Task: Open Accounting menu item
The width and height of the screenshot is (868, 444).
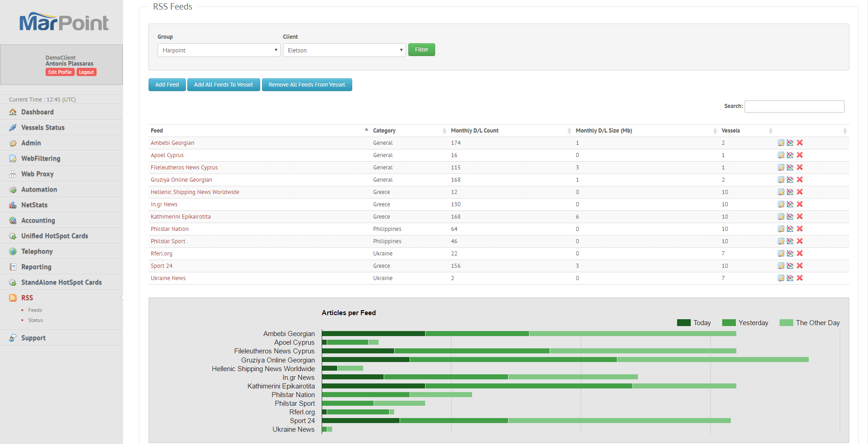Action: coord(38,220)
